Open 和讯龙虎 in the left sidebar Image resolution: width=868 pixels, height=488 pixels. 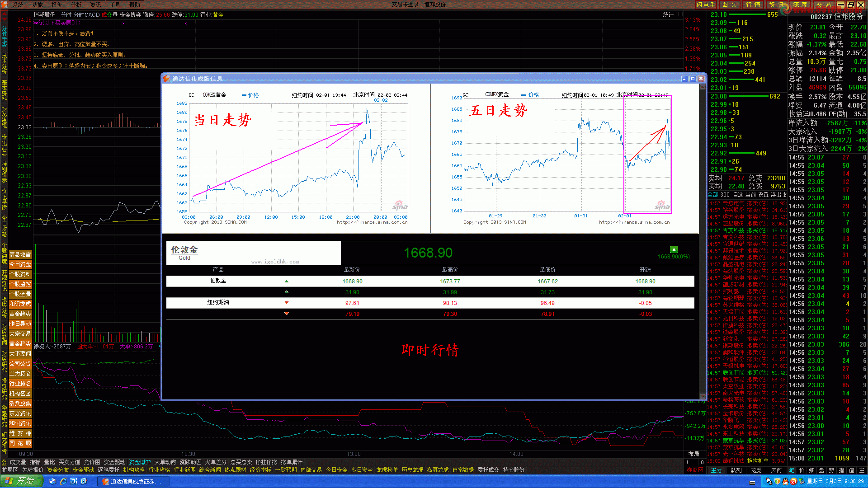pyautogui.click(x=20, y=304)
